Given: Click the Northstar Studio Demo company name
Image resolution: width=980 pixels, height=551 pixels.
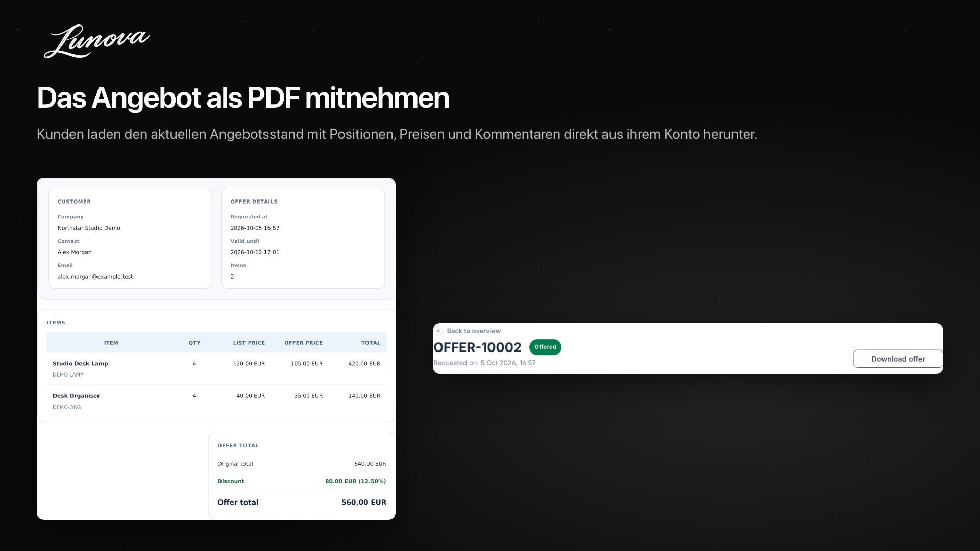Looking at the screenshot, I should (x=89, y=228).
